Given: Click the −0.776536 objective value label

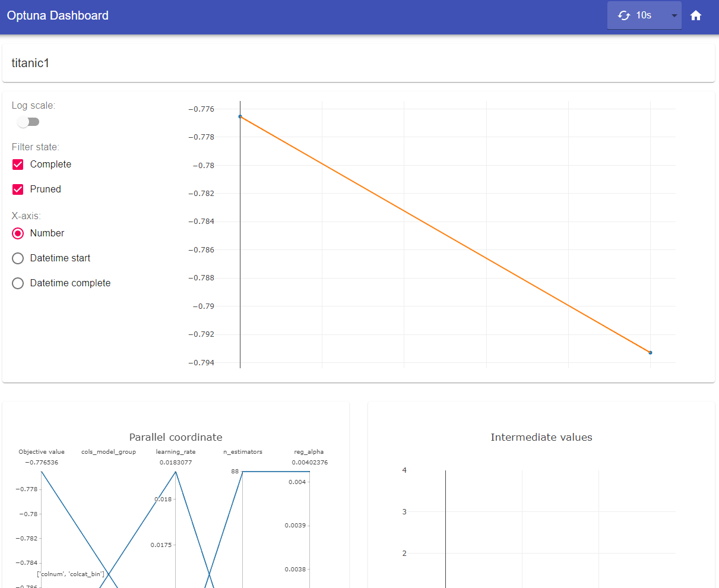Looking at the screenshot, I should (x=42, y=462).
